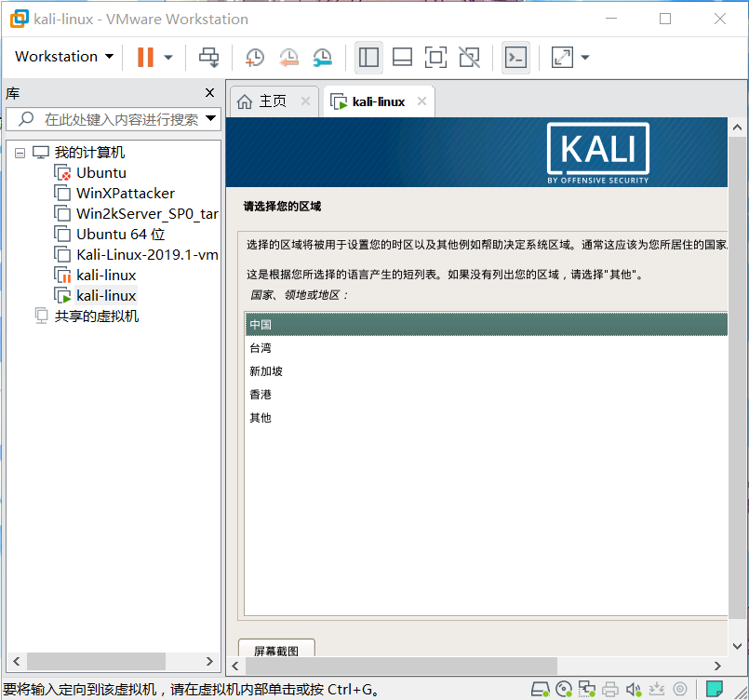Close the library panel
Viewport: 749px width, 700px height.
click(x=209, y=93)
